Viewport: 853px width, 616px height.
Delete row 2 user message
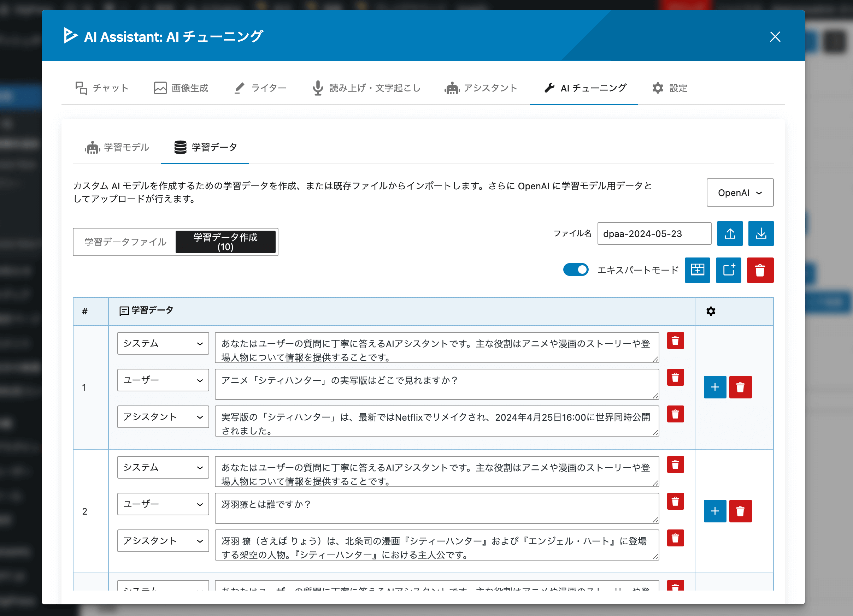pyautogui.click(x=675, y=501)
